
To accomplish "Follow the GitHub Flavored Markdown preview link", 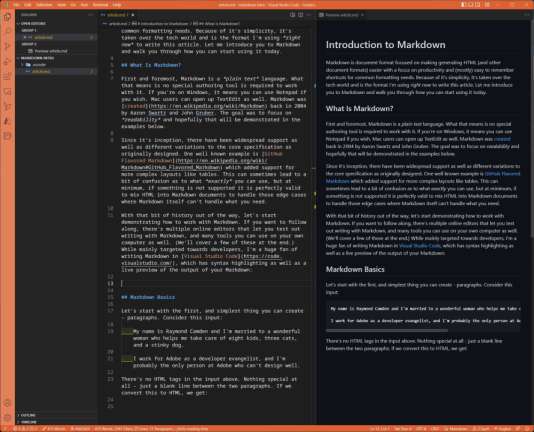I will [x=502, y=174].
